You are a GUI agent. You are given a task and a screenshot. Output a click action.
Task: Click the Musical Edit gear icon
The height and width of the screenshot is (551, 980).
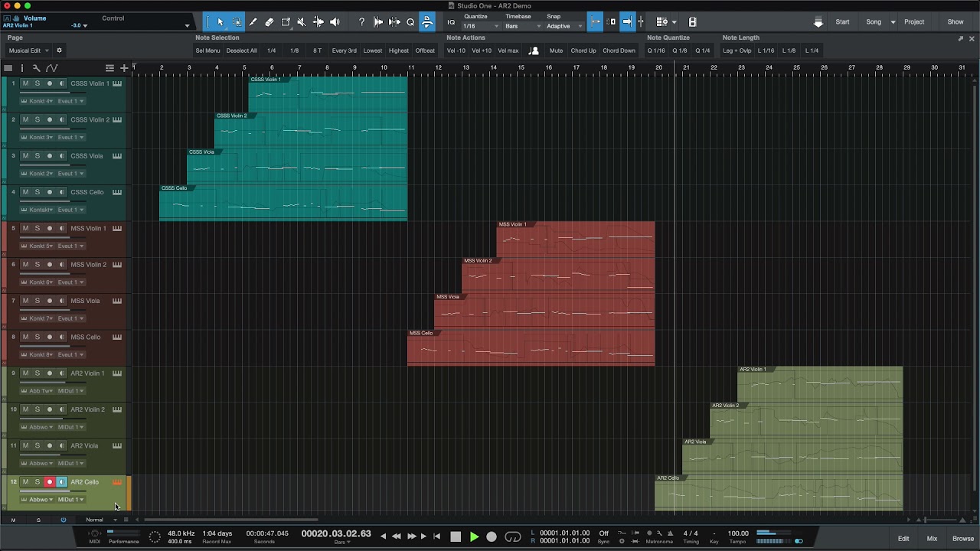point(59,51)
